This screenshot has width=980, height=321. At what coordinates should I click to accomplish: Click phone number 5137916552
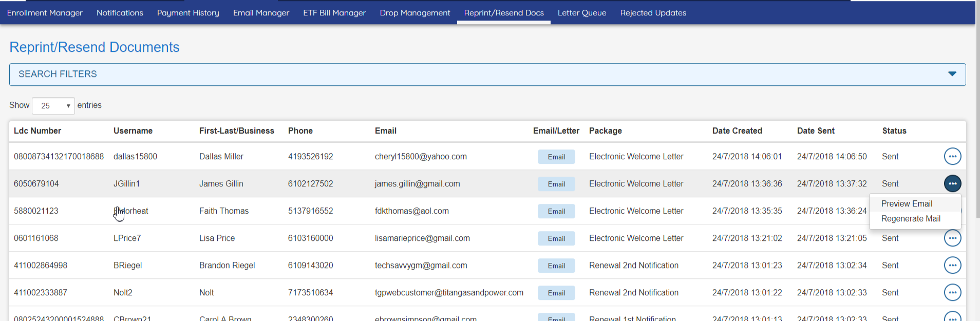click(310, 211)
